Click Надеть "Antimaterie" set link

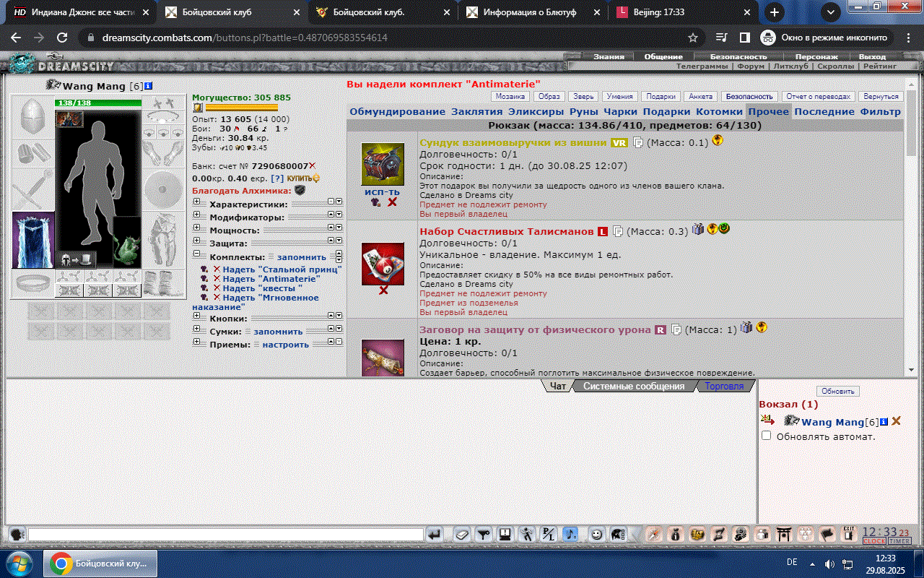coord(271,279)
